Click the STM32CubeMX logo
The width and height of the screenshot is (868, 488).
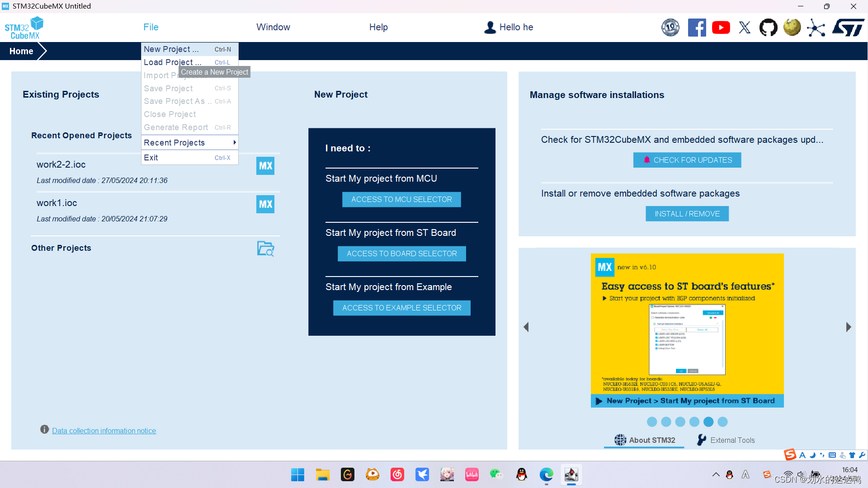[x=24, y=28]
